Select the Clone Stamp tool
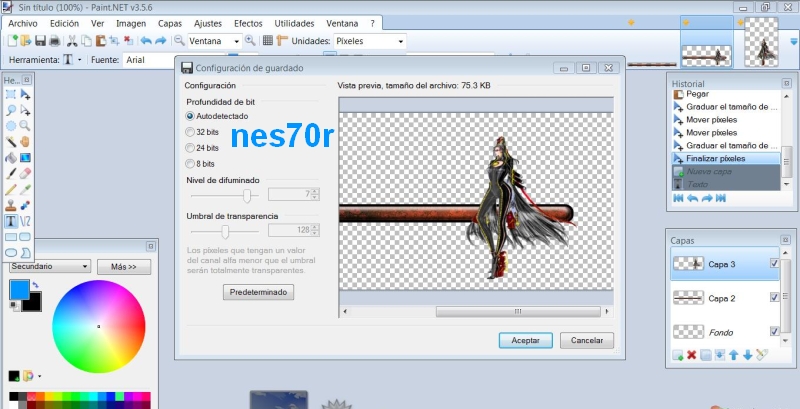Screen dimensions: 800x409 coord(11,206)
